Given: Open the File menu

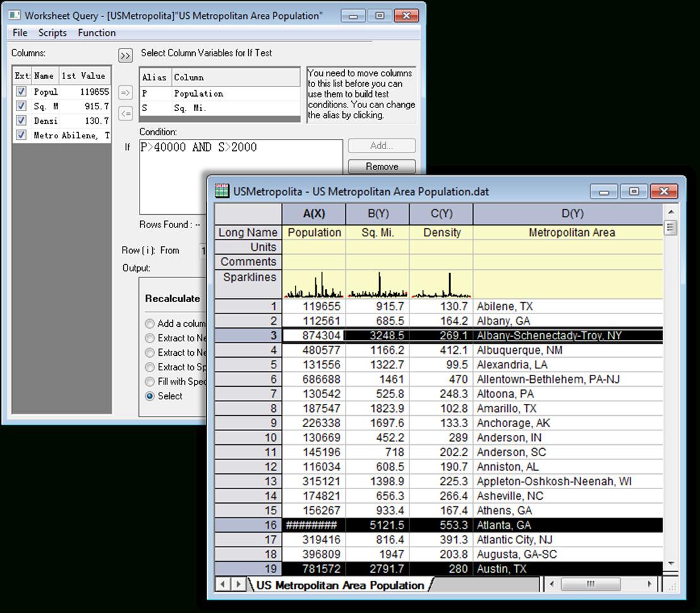Looking at the screenshot, I should (20, 32).
